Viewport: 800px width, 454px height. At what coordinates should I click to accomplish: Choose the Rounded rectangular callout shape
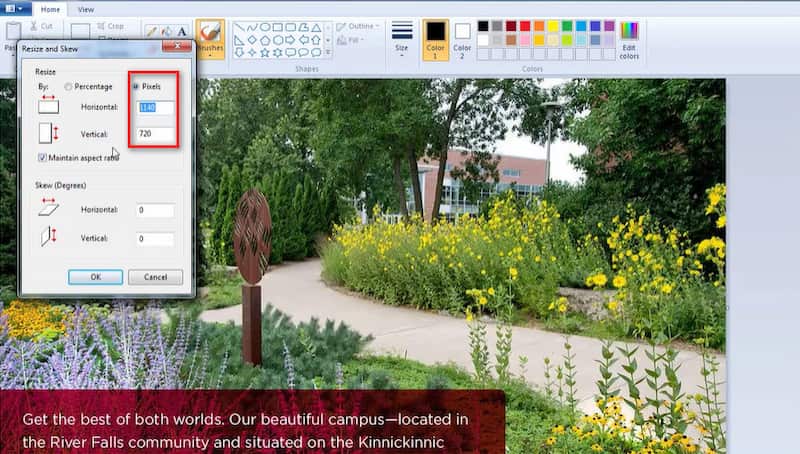(290, 52)
